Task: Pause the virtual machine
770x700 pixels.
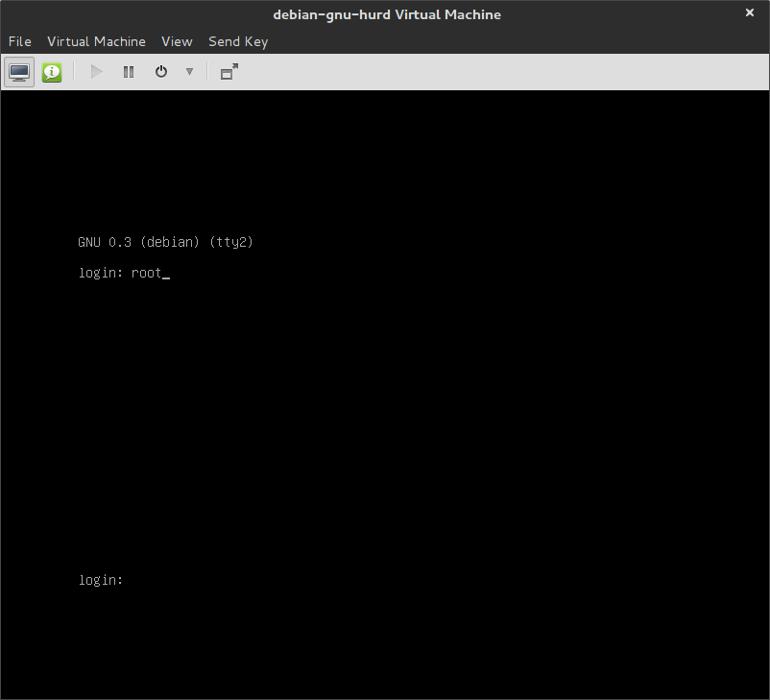Action: click(129, 72)
